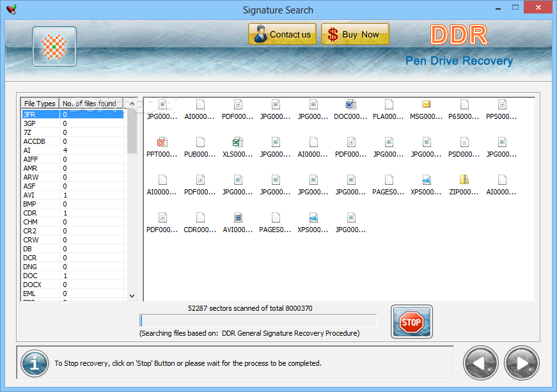The width and height of the screenshot is (557, 392).
Task: Select the AI file type row
Action: coord(73,150)
